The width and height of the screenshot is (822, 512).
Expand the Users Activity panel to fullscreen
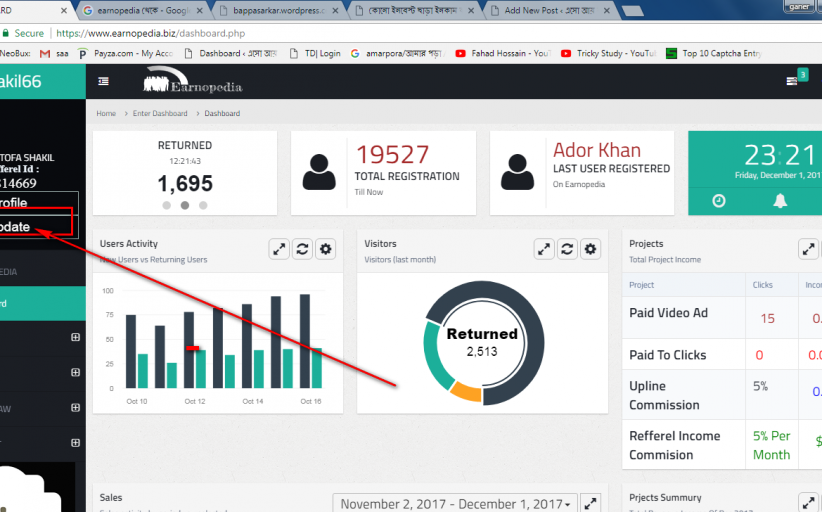point(279,249)
